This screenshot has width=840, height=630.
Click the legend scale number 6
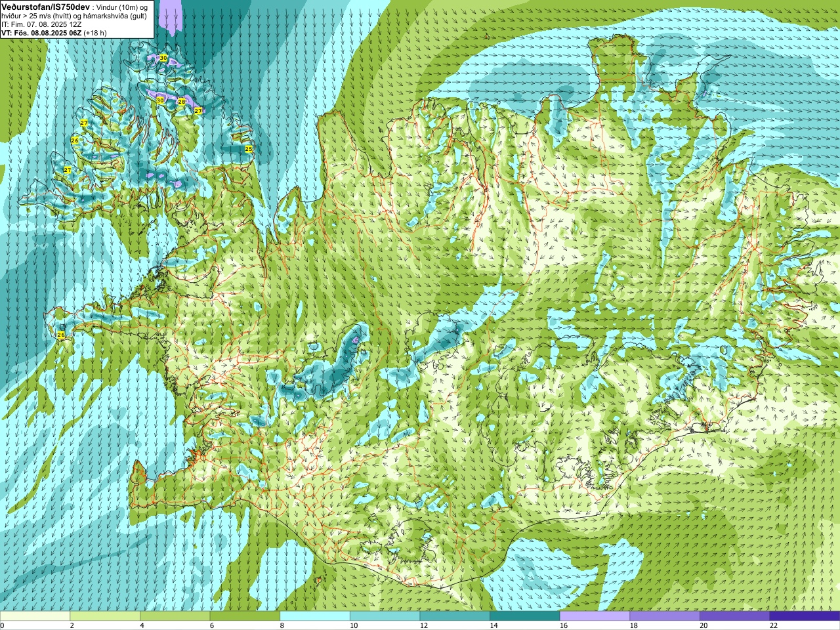[x=212, y=625]
